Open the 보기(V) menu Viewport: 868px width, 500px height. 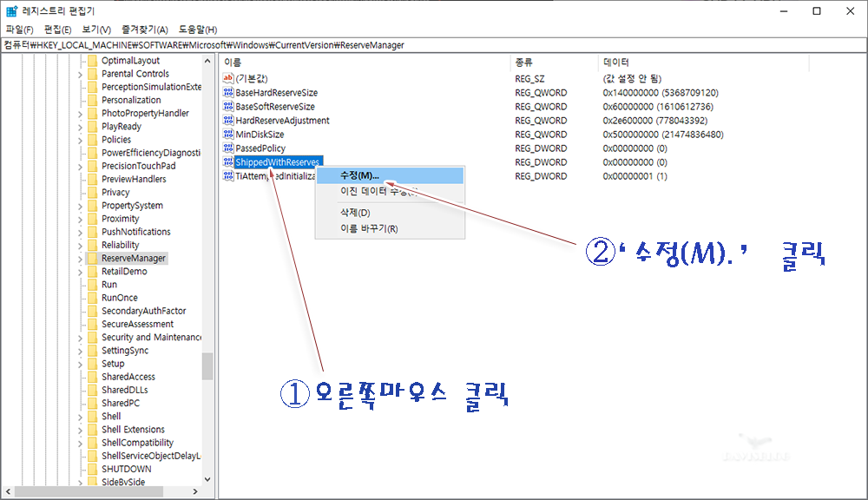pos(96,30)
